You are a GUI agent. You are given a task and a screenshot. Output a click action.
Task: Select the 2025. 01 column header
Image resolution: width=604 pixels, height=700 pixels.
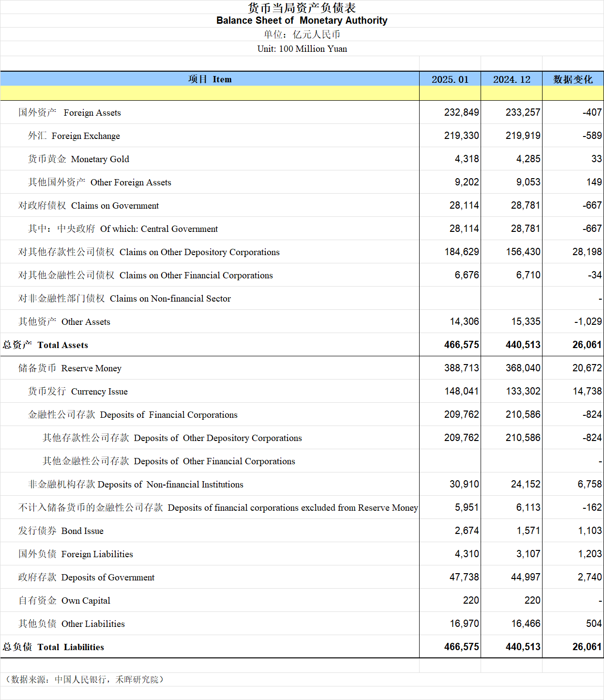click(450, 79)
